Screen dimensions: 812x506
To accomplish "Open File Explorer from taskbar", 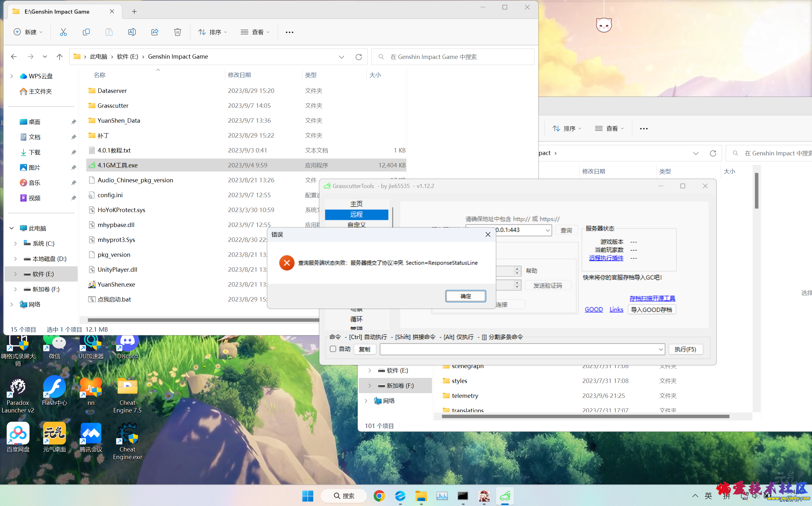I will click(x=421, y=496).
